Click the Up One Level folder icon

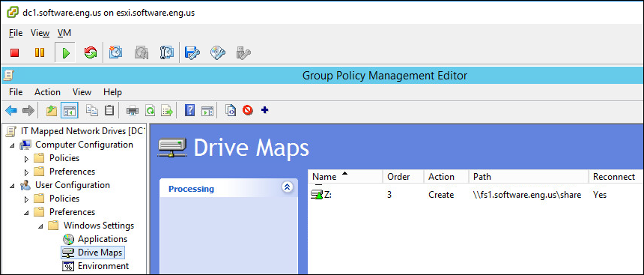click(x=51, y=110)
